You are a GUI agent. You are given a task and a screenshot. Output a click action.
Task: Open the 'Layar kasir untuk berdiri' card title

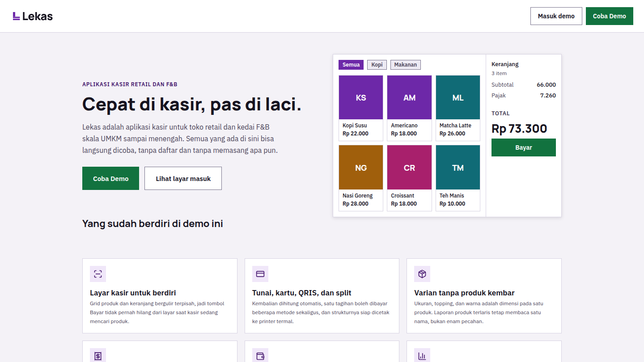pos(133,293)
